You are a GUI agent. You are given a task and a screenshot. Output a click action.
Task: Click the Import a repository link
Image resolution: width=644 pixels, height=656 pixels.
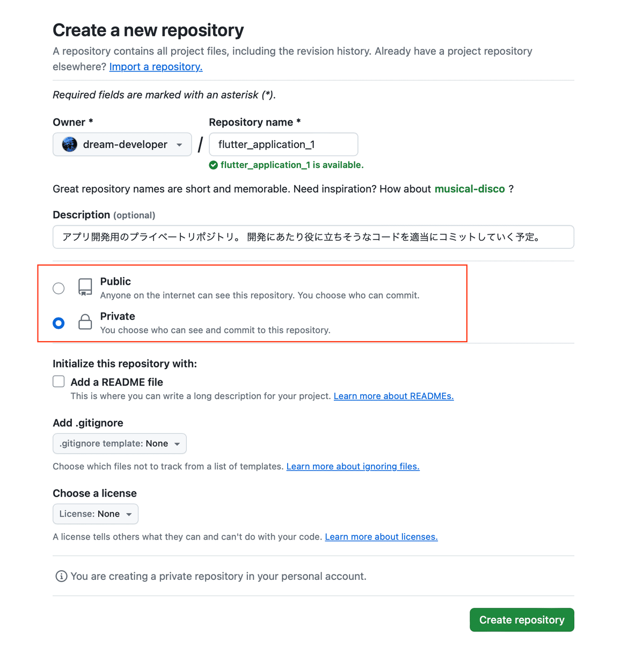[156, 67]
